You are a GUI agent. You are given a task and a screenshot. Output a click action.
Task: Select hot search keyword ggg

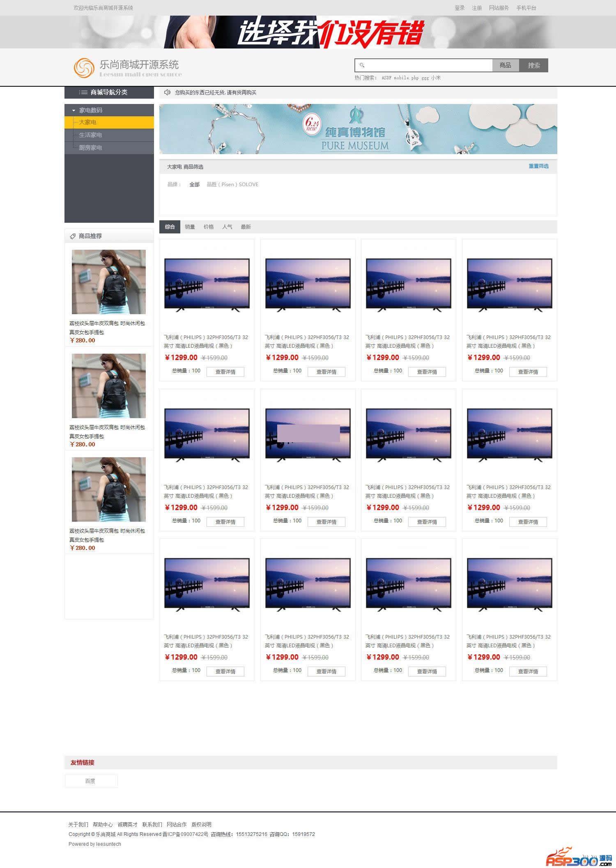[425, 78]
